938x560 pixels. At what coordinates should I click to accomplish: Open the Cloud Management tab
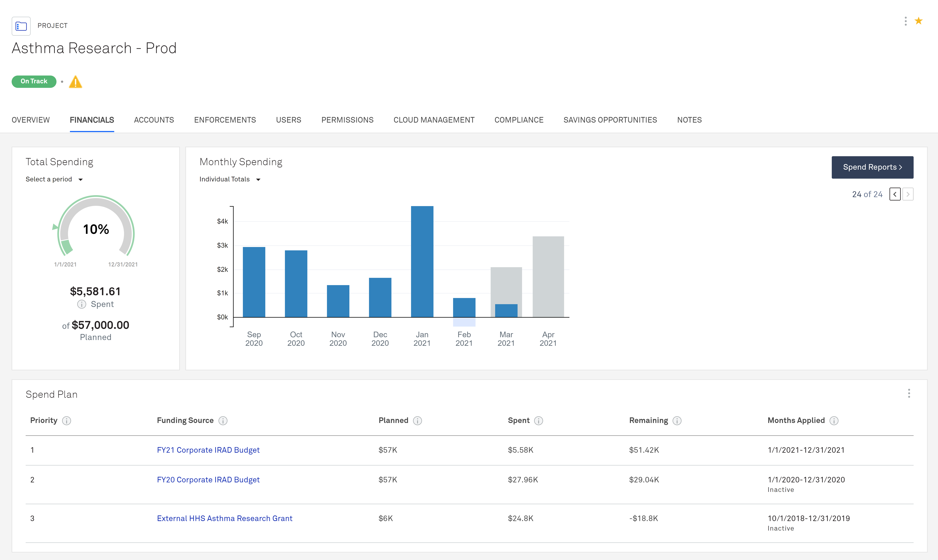(x=434, y=120)
